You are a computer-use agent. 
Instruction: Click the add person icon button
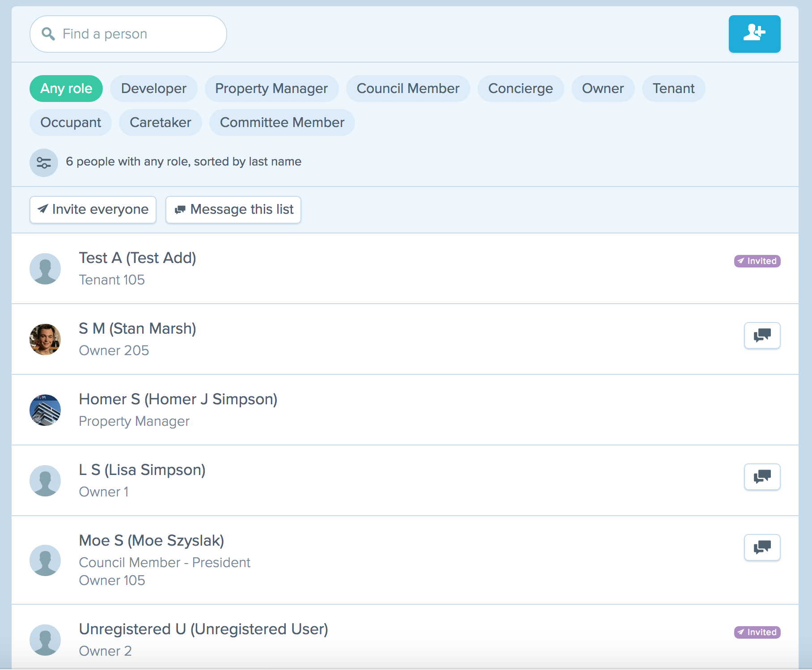pos(754,34)
